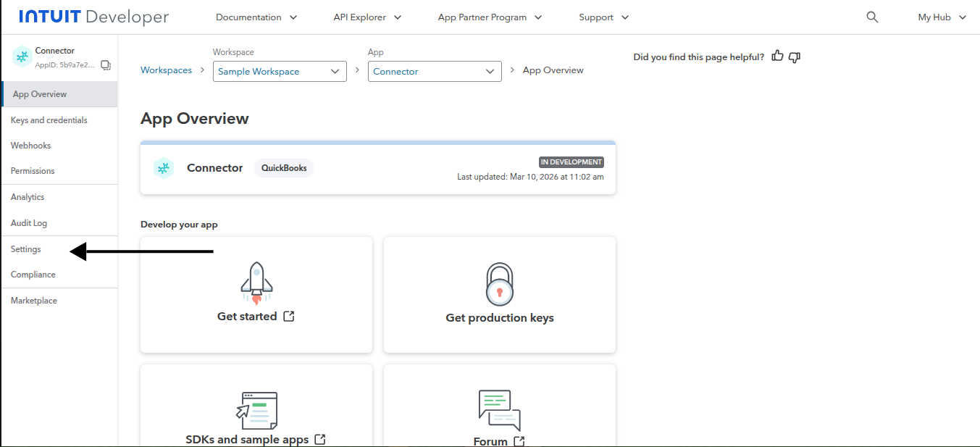This screenshot has height=447, width=980.
Task: Open the Audit Log sidebar item
Action: pos(29,223)
